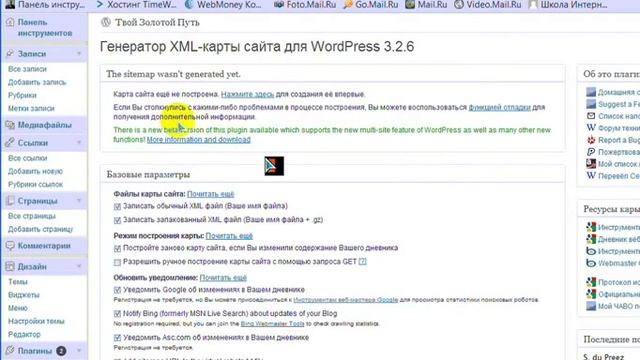The image size is (640, 360).
Task: Click the Report a Bug icon
Action: tap(591, 140)
